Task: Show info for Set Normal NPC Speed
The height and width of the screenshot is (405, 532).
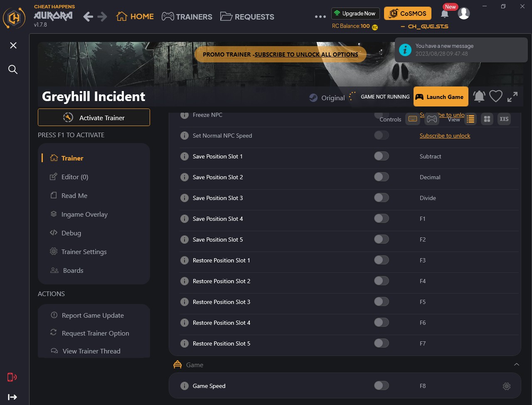Action: click(185, 136)
